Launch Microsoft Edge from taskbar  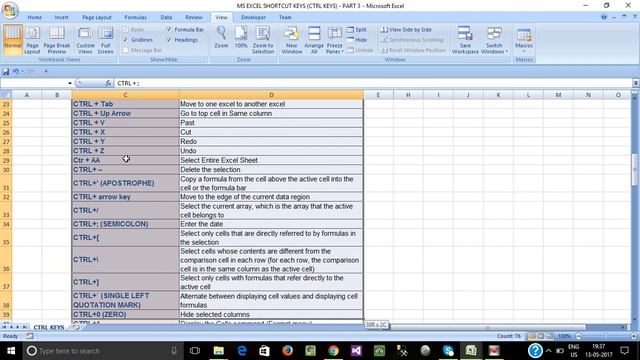click(x=242, y=351)
